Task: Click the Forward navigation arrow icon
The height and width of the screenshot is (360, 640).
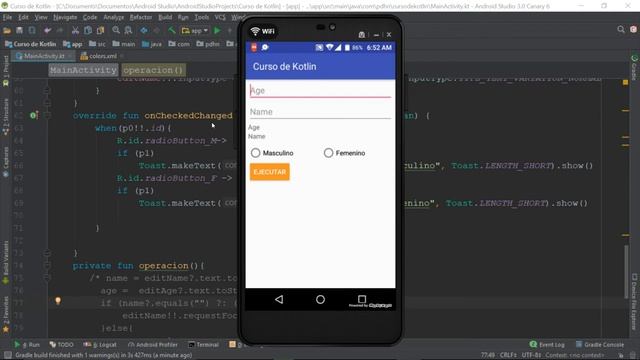Action: [156, 31]
